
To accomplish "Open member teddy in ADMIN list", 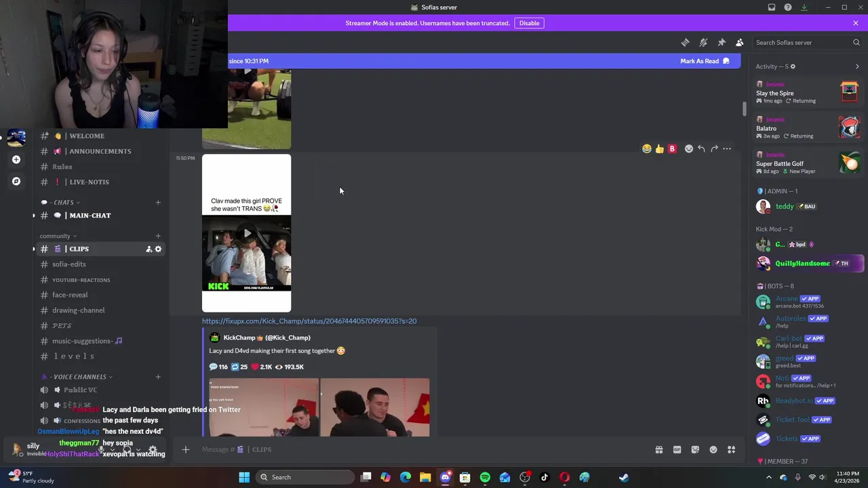I will (x=808, y=206).
